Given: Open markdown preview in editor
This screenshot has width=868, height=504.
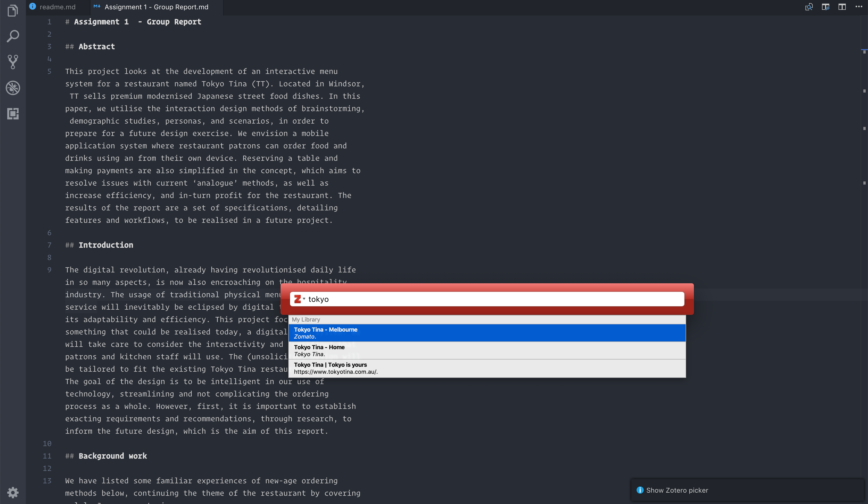Looking at the screenshot, I should (x=809, y=7).
